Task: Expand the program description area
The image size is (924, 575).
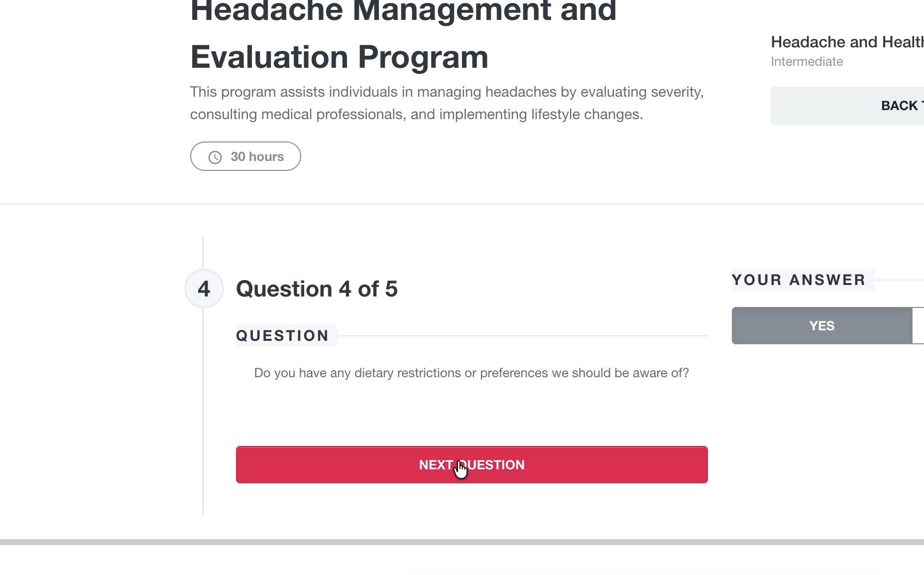Action: click(x=447, y=103)
